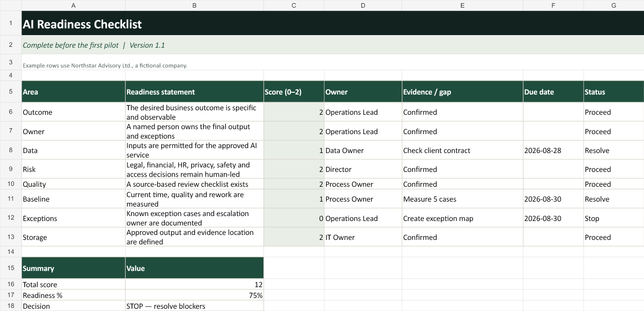Click the "Stop" status in the Exceptions row
Screen dimensions: 644x311
[x=614, y=218]
